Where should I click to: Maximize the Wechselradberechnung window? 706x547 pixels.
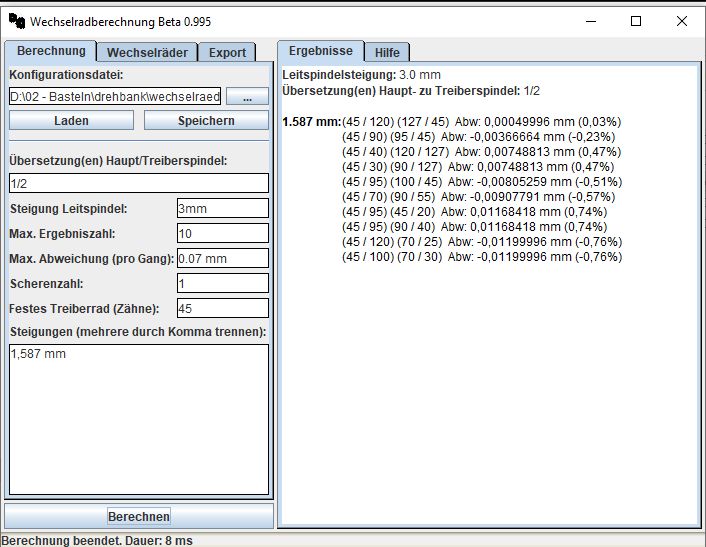[636, 21]
